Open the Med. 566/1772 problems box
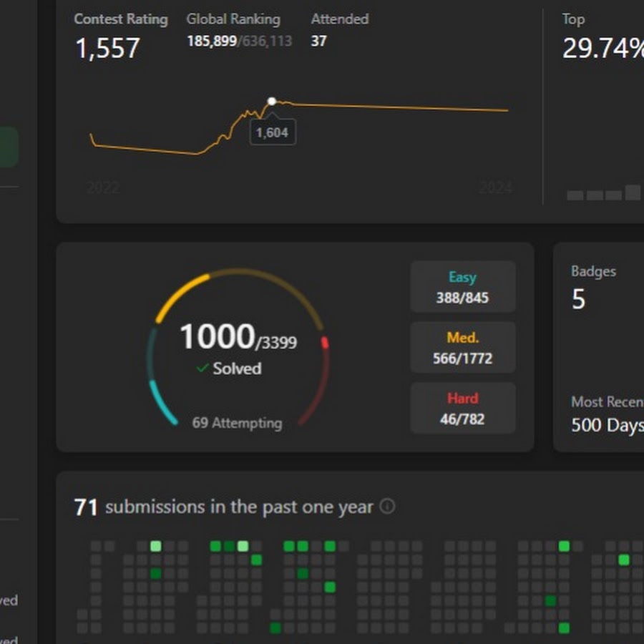 point(462,348)
